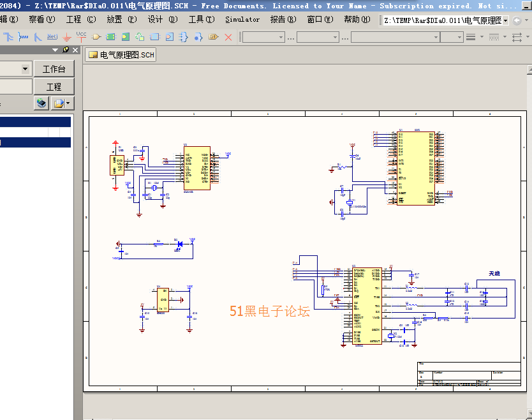Place a VCC power port
532x420 pixels.
click(x=82, y=36)
